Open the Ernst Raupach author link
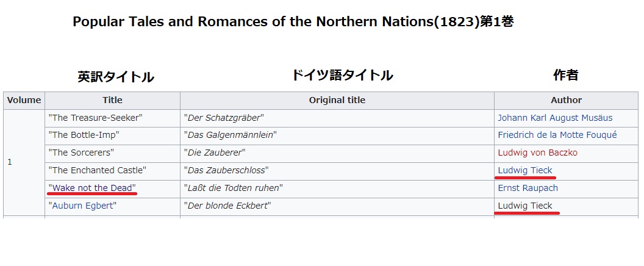This screenshot has width=644, height=266. pyautogui.click(x=528, y=189)
